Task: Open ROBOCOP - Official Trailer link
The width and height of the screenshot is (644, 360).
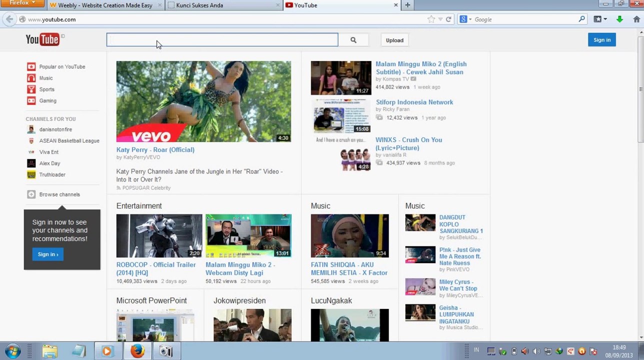Action: tap(156, 268)
